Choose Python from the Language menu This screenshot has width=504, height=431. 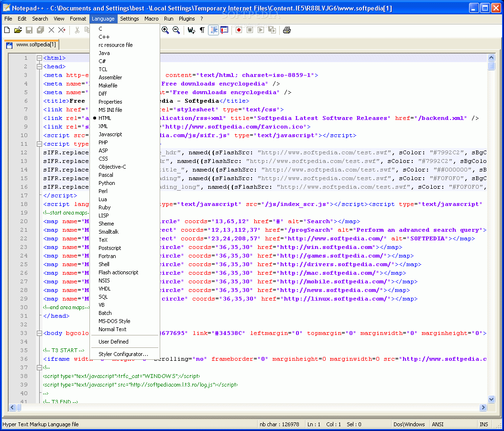[125, 183]
